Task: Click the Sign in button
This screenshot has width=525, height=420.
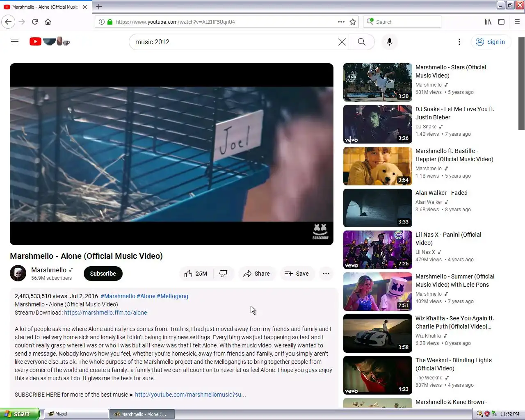Action: [x=491, y=42]
